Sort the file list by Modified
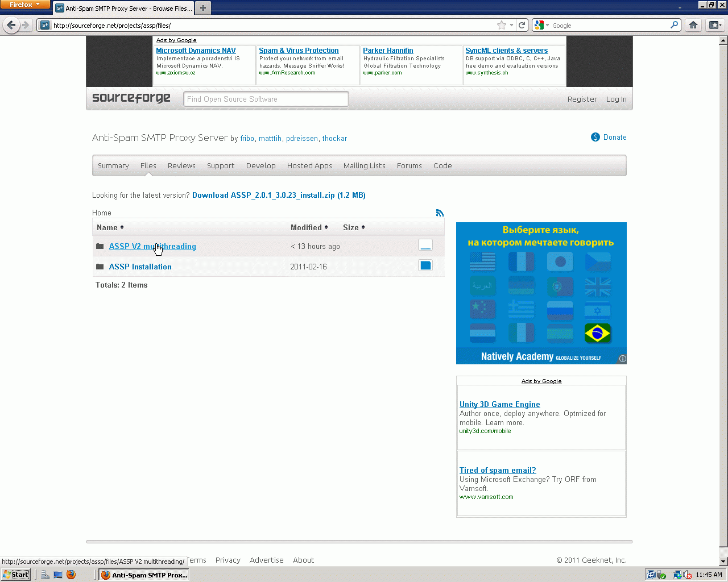 point(309,227)
